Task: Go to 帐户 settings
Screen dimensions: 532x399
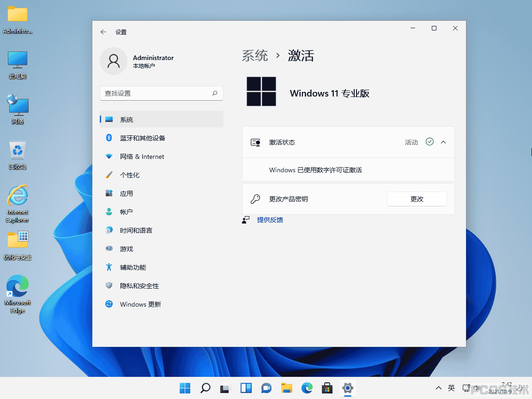Action: [162, 212]
